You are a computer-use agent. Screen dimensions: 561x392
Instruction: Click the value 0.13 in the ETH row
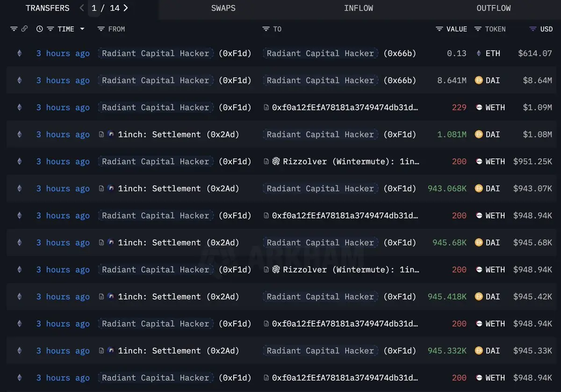(x=457, y=53)
